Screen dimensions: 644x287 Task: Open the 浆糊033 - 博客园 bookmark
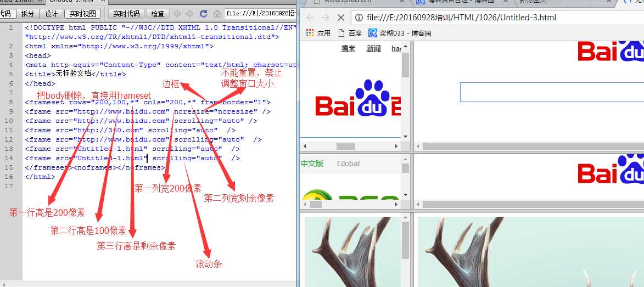click(x=400, y=33)
